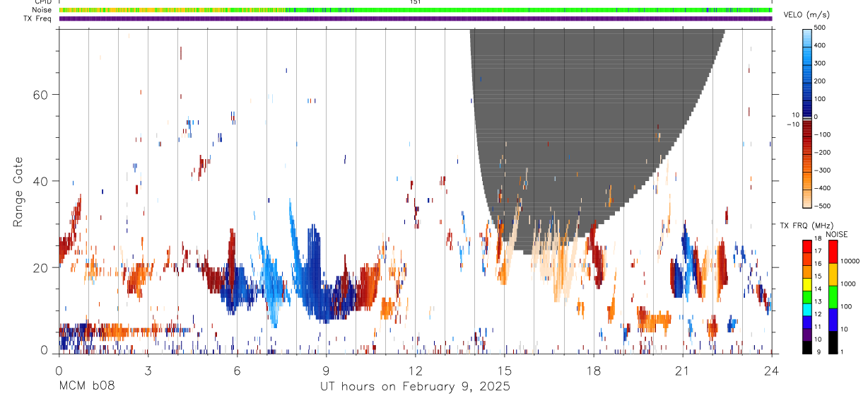Click the 500 label on velocity scale
This screenshot has width=868, height=401.
pyautogui.click(x=821, y=28)
